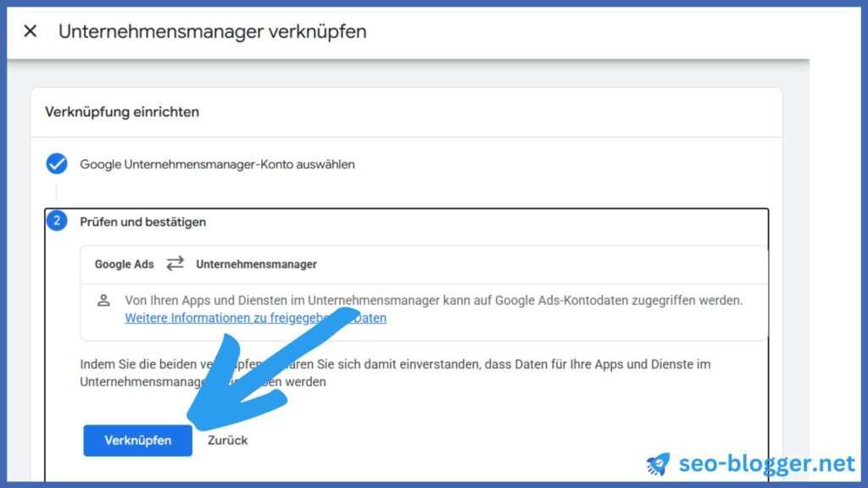This screenshot has width=868, height=488.
Task: Go back with the Zurück button
Action: 227,441
